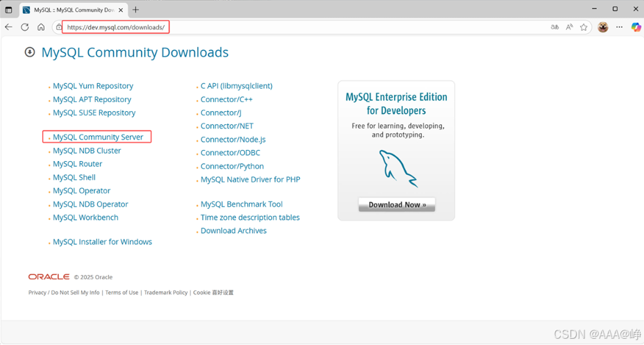Open the Read Aloud icon
Image resolution: width=644 pixels, height=345 pixels.
(x=569, y=27)
